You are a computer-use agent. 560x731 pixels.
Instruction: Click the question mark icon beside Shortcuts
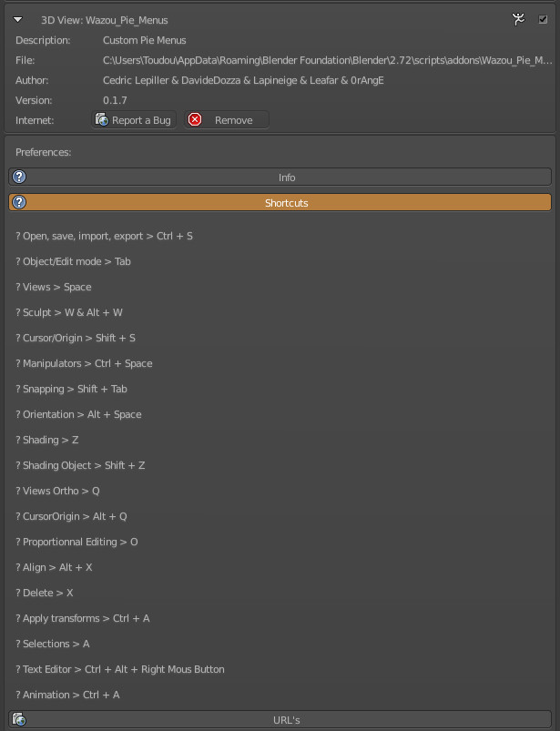point(19,202)
